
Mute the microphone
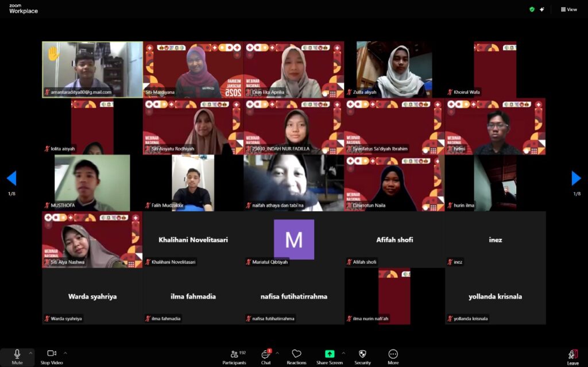[17, 356]
